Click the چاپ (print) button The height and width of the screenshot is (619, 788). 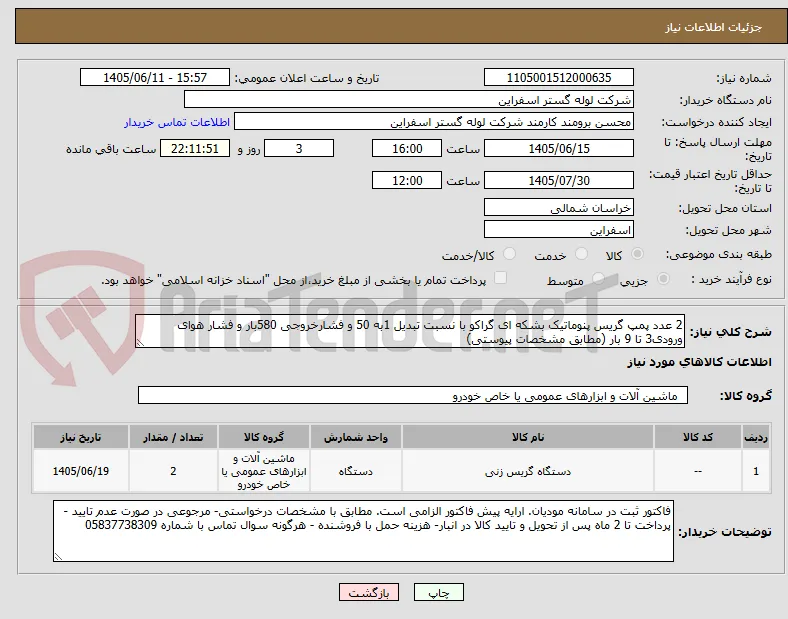(x=438, y=592)
